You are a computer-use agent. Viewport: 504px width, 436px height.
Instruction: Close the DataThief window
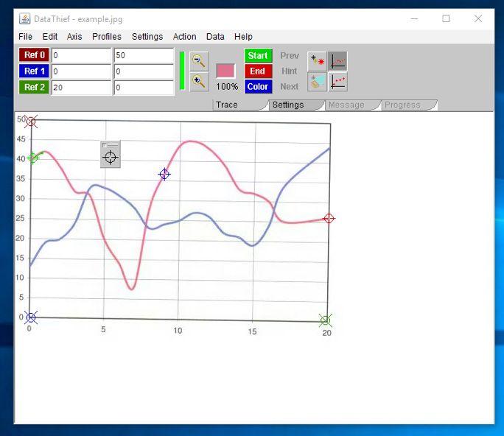pos(478,18)
